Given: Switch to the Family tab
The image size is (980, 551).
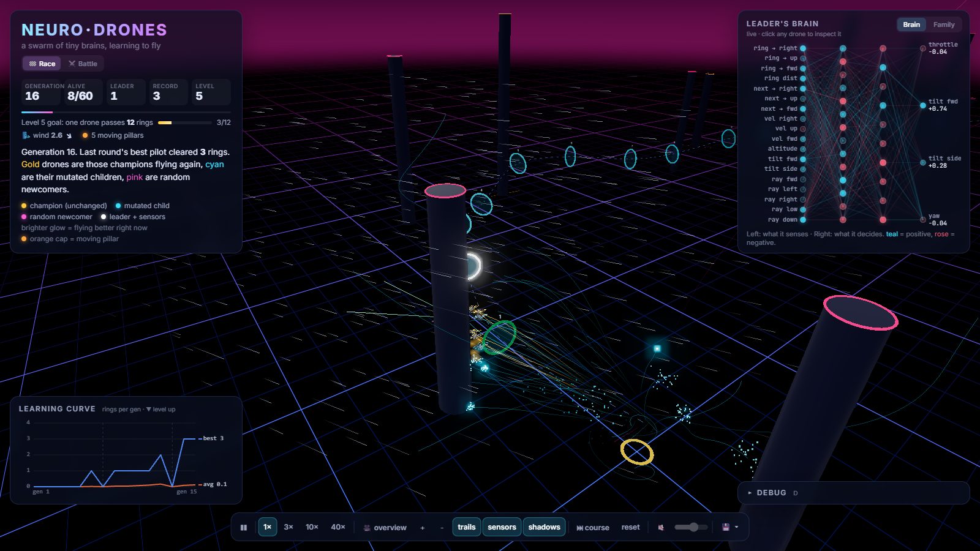Looking at the screenshot, I should click(x=944, y=24).
